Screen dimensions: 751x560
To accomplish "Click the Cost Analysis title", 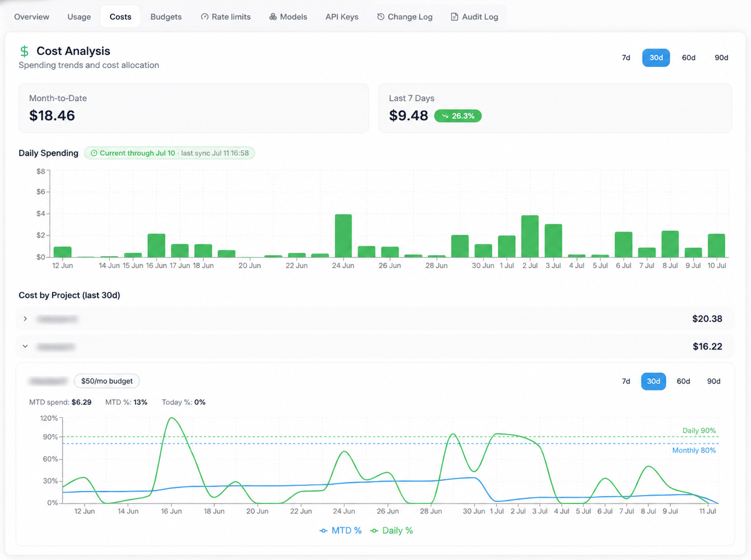I will point(73,51).
